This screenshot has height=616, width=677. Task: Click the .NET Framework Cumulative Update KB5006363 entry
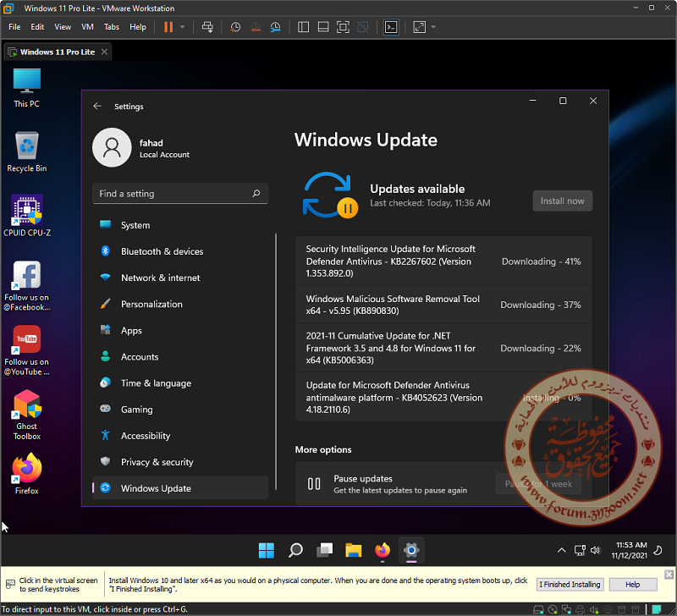[443, 348]
